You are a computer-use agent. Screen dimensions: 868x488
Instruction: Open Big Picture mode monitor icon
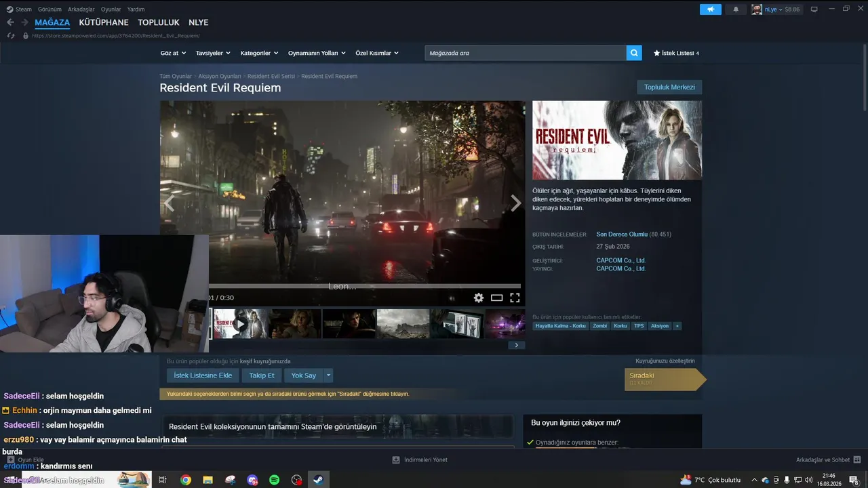814,9
